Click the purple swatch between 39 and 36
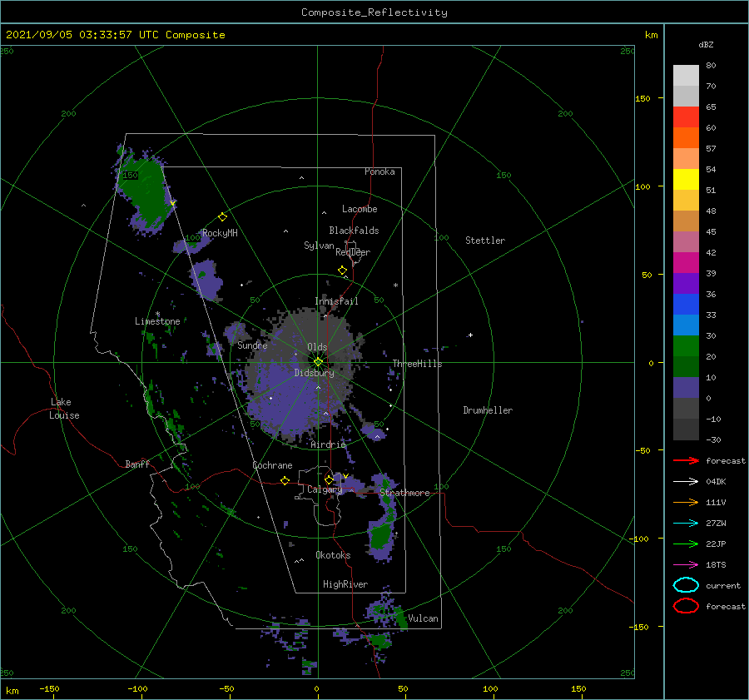Image resolution: width=749 pixels, height=700 pixels. 686,283
